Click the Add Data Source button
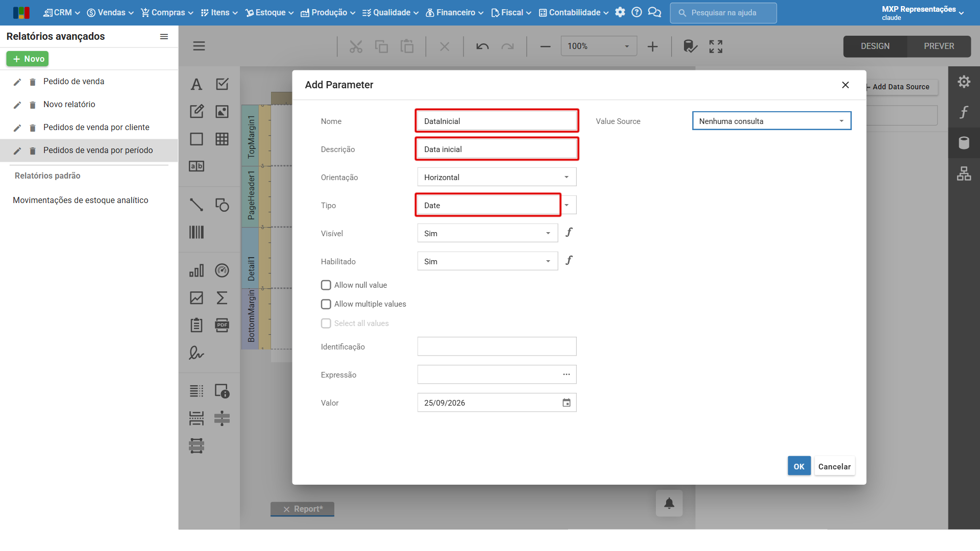980x551 pixels. (898, 87)
